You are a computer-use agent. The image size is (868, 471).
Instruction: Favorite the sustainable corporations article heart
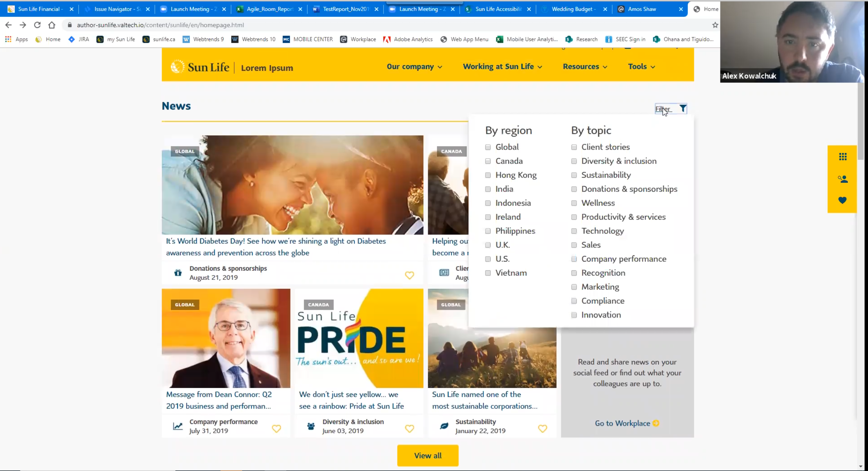coord(542,429)
